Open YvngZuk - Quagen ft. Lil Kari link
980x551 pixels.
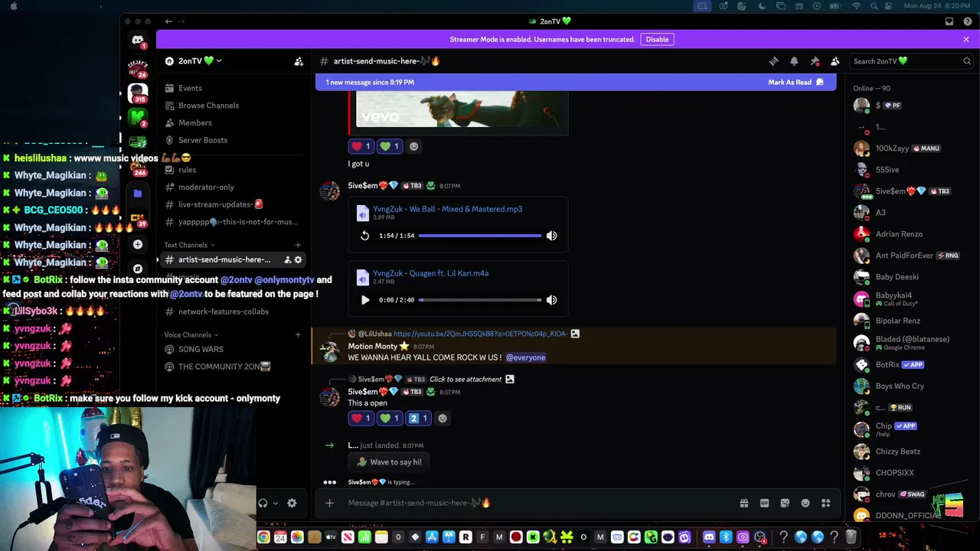(430, 273)
